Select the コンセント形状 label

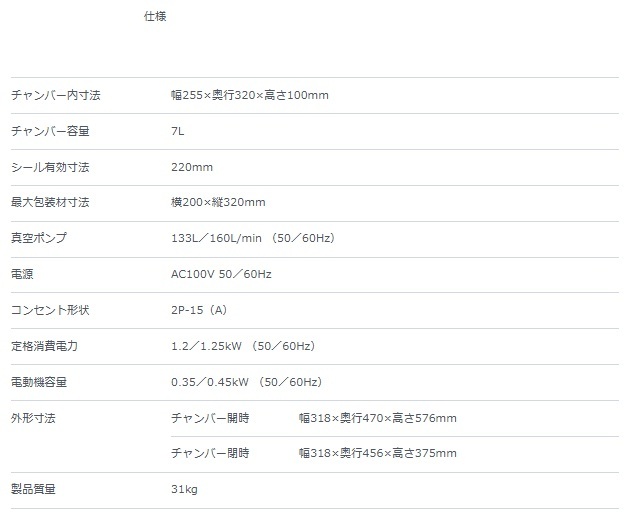pos(49,310)
